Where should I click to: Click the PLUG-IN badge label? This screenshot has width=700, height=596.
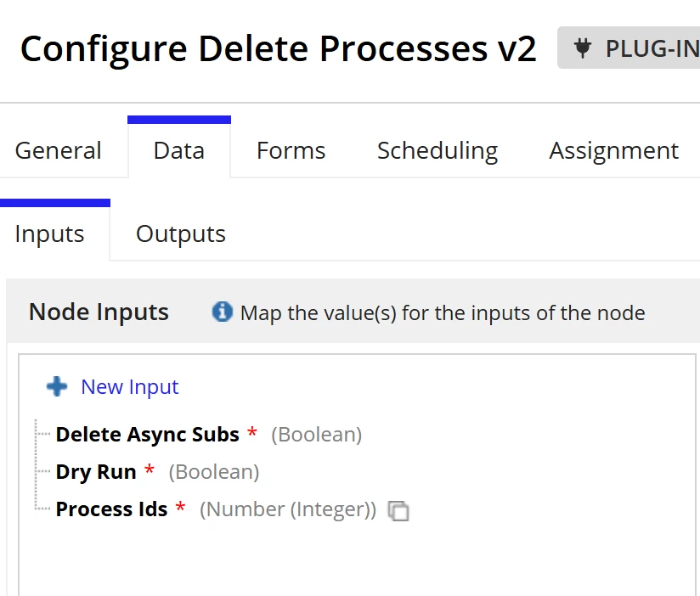pos(652,48)
